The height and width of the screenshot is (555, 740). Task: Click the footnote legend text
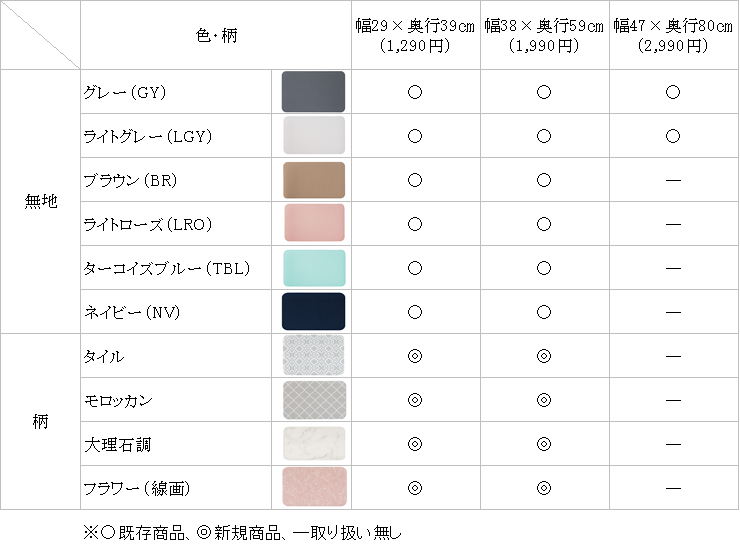pyautogui.click(x=247, y=533)
